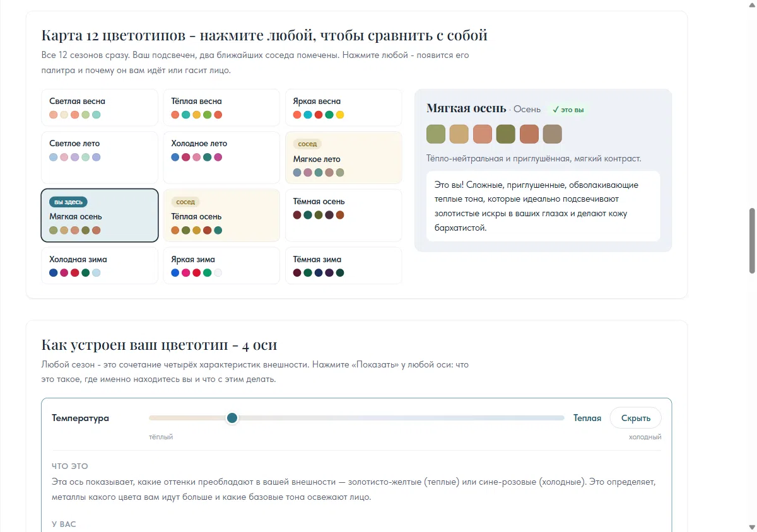
Task: Select the Тёплая весна season card
Action: point(221,107)
